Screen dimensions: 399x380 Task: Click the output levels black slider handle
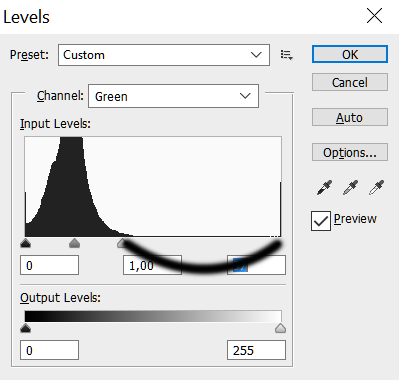tap(26, 328)
